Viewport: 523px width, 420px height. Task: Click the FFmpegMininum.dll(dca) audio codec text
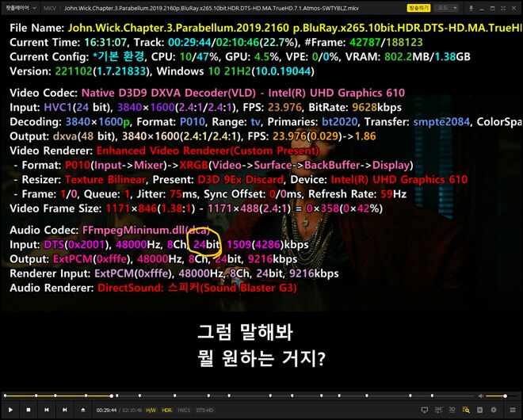146,230
